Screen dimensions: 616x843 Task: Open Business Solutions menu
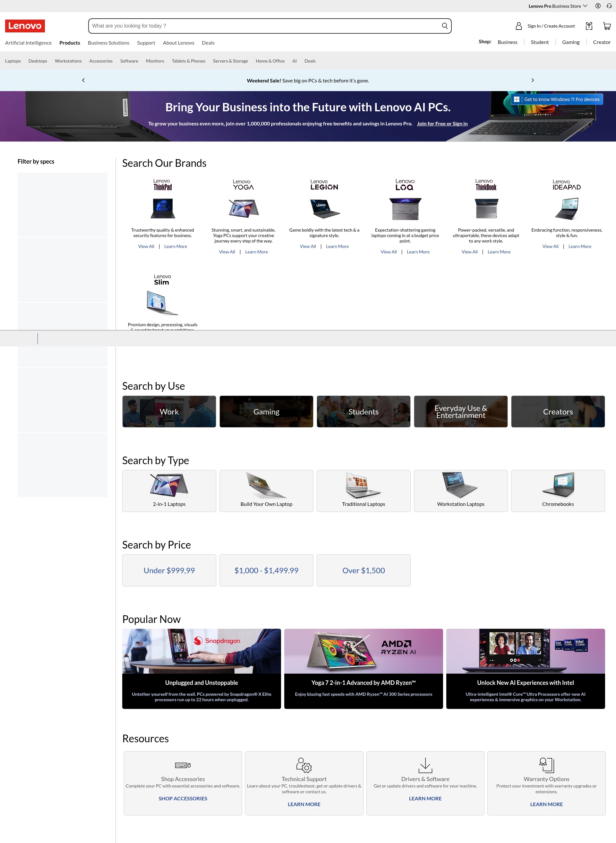click(x=108, y=43)
